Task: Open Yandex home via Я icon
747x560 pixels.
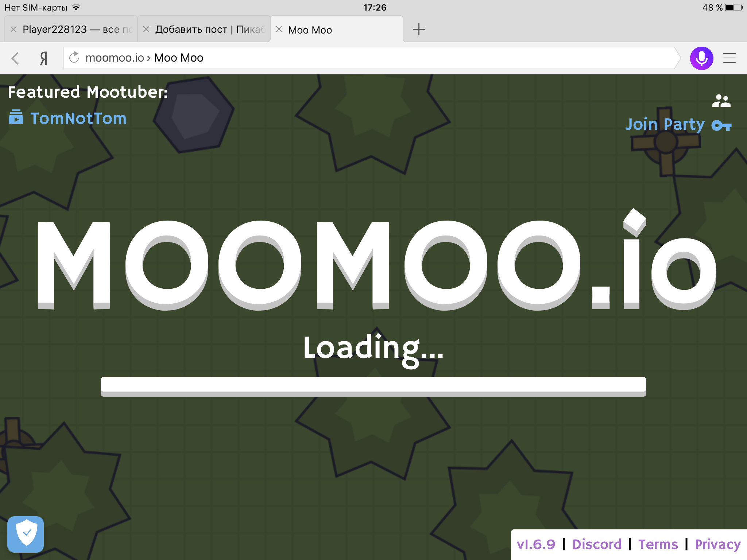Action: 44,58
